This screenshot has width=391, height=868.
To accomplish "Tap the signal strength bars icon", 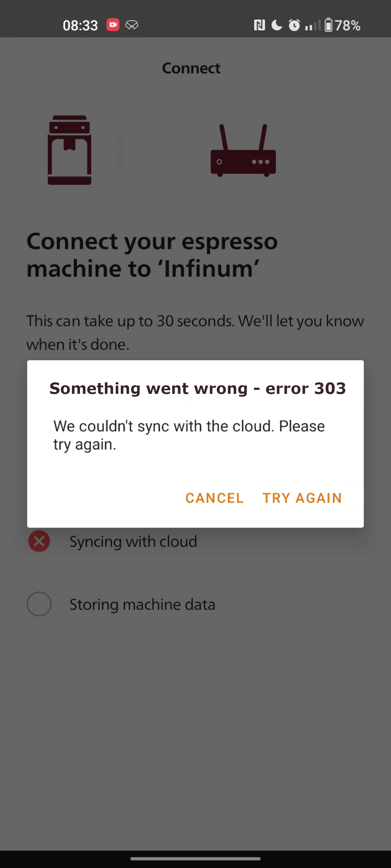I will (x=312, y=25).
